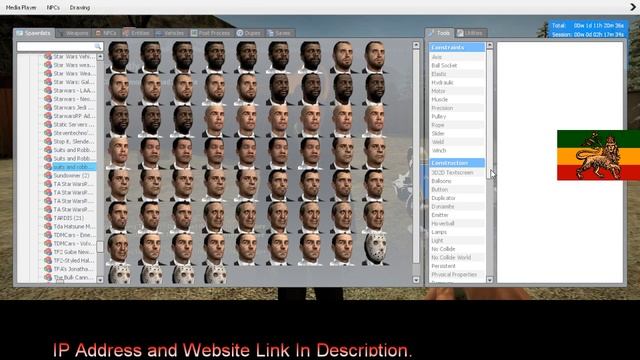This screenshot has height=360, width=640.
Task: Click the spawnlist tree scroll-down arrow
Action: pyautogui.click(x=100, y=280)
